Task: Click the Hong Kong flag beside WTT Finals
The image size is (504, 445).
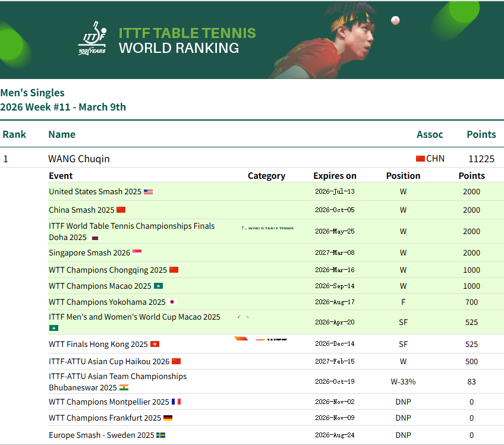Action: (155, 344)
